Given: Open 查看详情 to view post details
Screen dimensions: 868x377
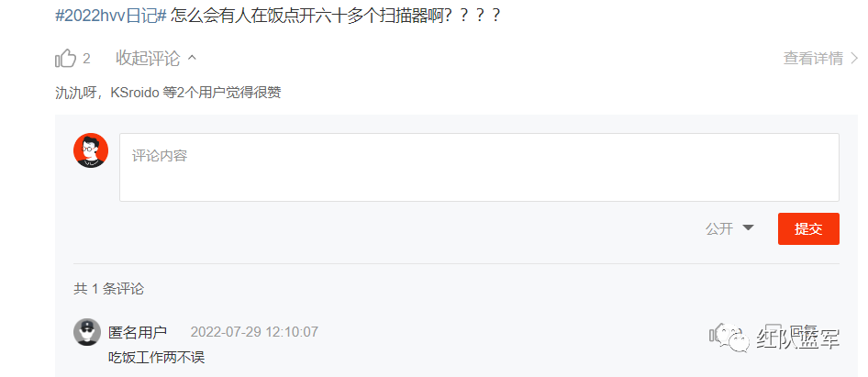Looking at the screenshot, I should 813,58.
